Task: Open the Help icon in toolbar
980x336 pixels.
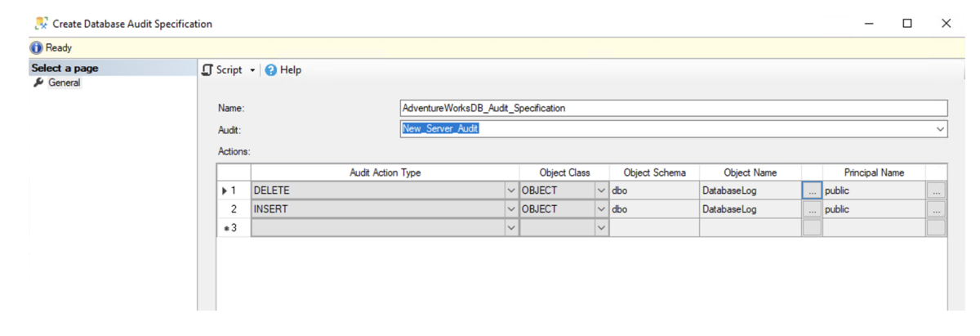Action: coord(271,70)
